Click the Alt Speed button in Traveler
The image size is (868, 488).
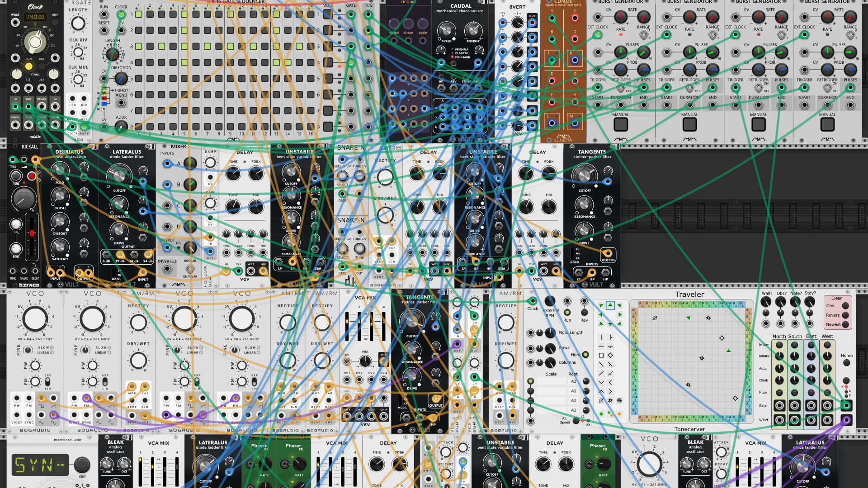coord(576,420)
